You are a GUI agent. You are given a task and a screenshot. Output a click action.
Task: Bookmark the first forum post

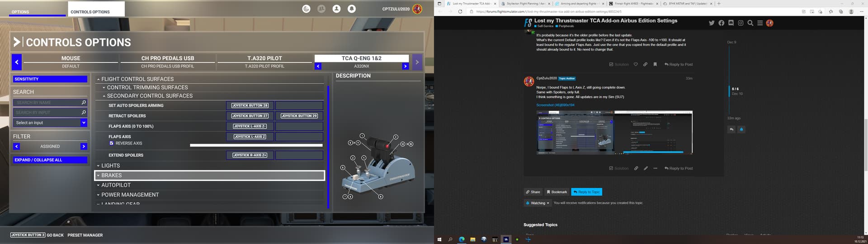coord(655,64)
